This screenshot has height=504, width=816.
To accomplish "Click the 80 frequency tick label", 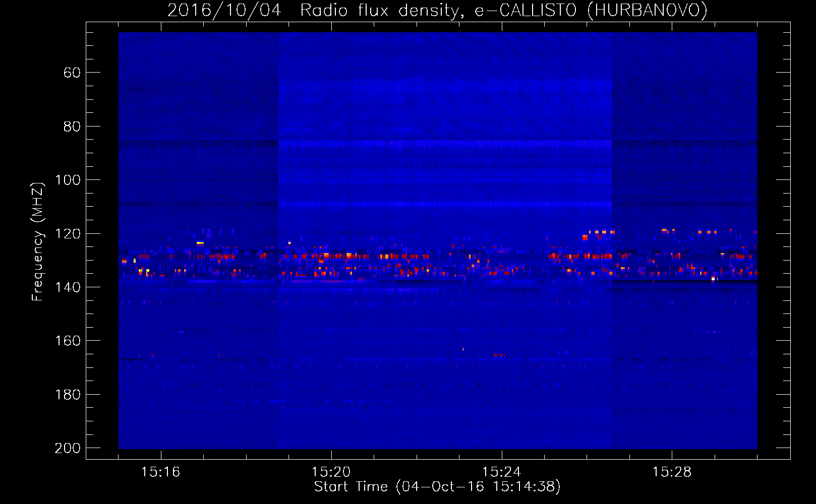I will click(72, 127).
